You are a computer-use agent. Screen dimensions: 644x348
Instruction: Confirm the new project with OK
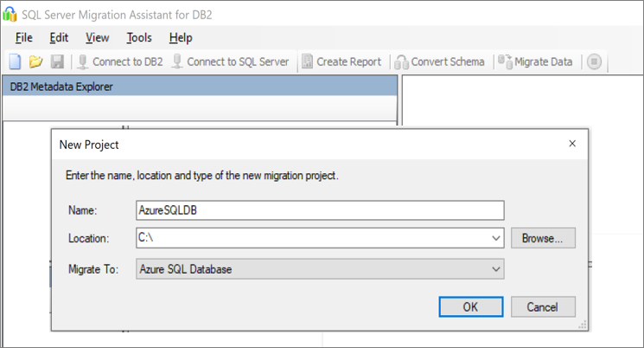(470, 306)
